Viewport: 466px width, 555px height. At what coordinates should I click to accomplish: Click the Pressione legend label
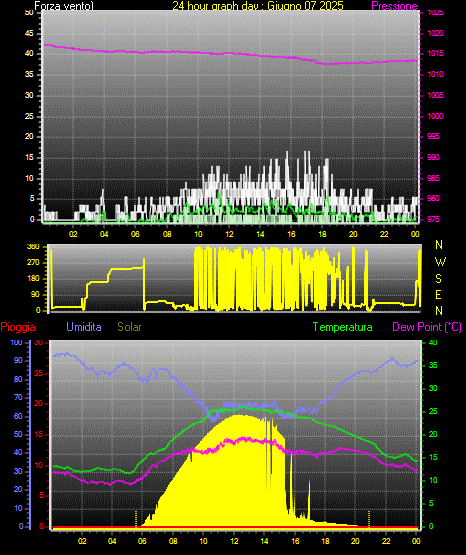(x=394, y=6)
